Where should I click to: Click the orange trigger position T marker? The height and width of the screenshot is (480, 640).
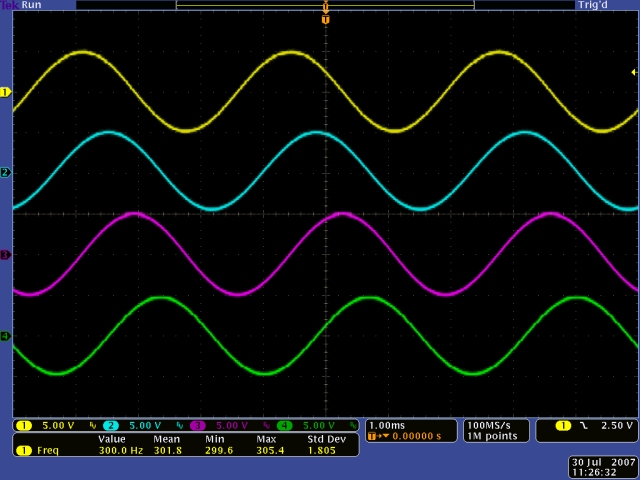point(325,19)
